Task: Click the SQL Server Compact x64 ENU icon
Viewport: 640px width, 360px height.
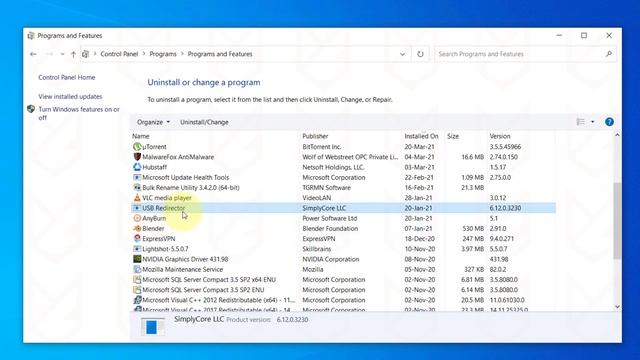Action: pos(137,279)
